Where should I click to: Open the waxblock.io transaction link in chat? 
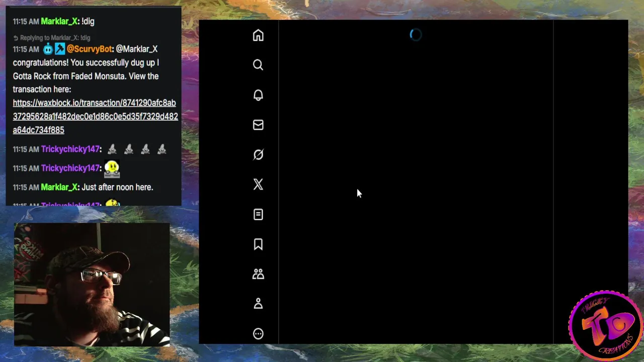point(95,116)
